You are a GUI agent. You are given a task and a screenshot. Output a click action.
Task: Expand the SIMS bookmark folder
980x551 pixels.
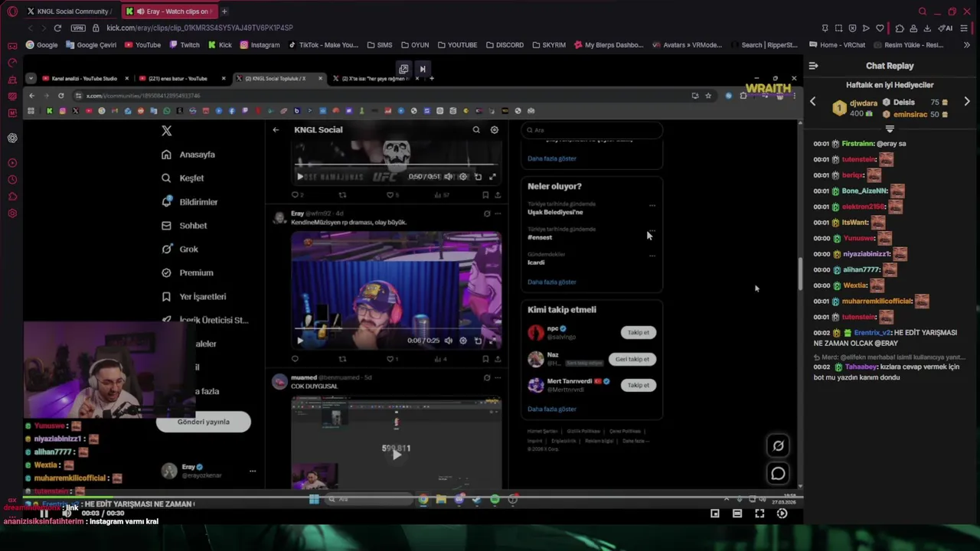379,45
